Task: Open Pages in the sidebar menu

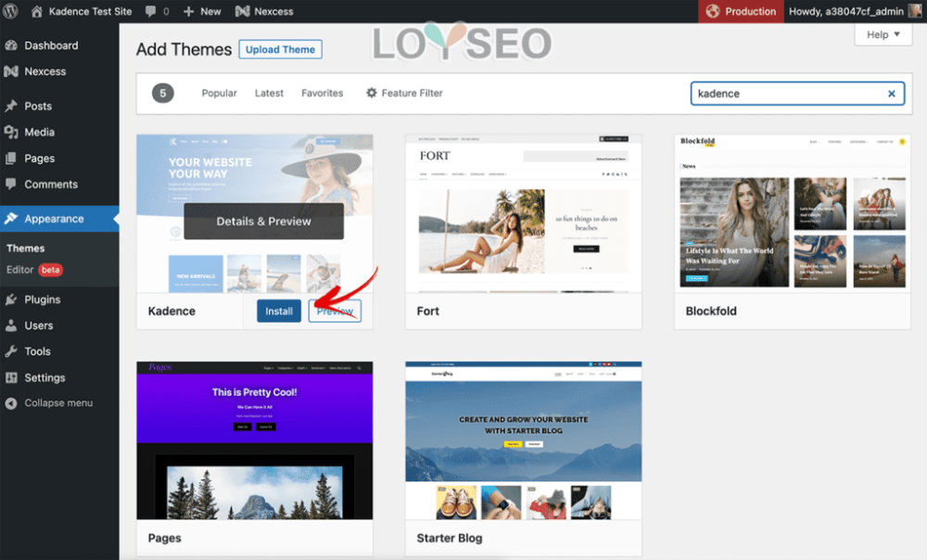Action: (x=39, y=159)
